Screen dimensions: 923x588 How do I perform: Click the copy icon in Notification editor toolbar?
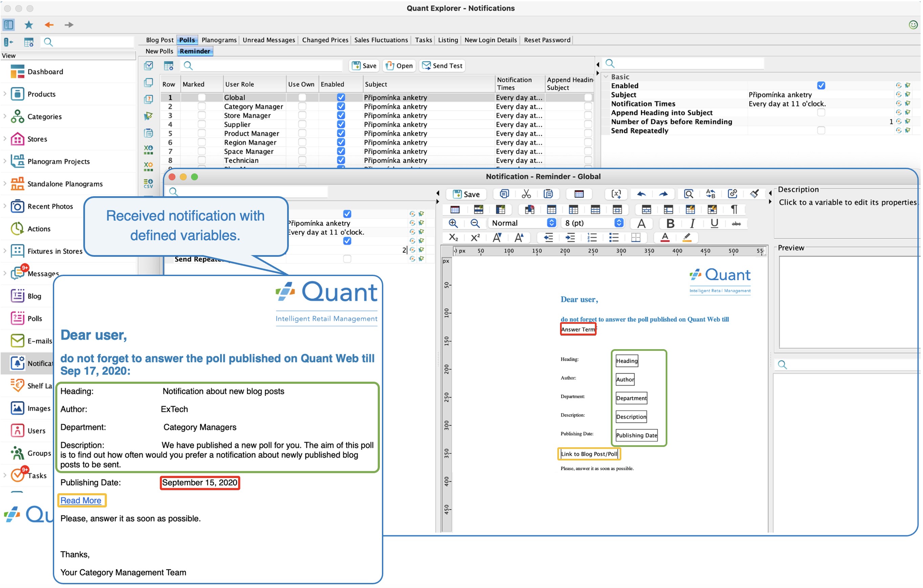504,194
